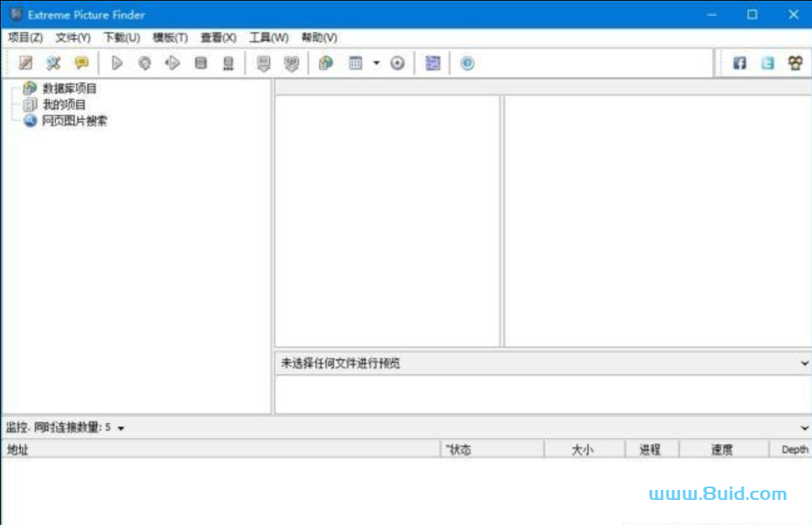Click the Extreme Picture Finder title bar app icon
Screen dimensions: 812x525
click(x=16, y=14)
